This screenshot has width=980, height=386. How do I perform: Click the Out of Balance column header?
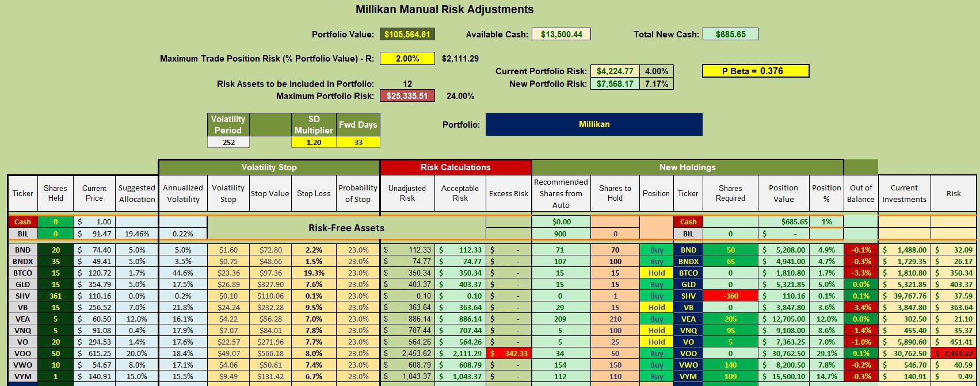(861, 193)
